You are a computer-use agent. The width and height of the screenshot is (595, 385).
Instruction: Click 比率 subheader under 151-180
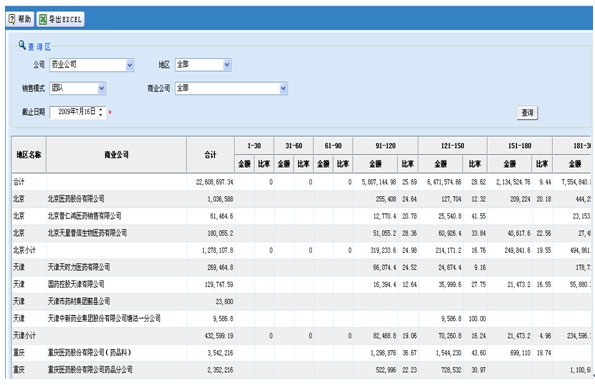pyautogui.click(x=542, y=164)
